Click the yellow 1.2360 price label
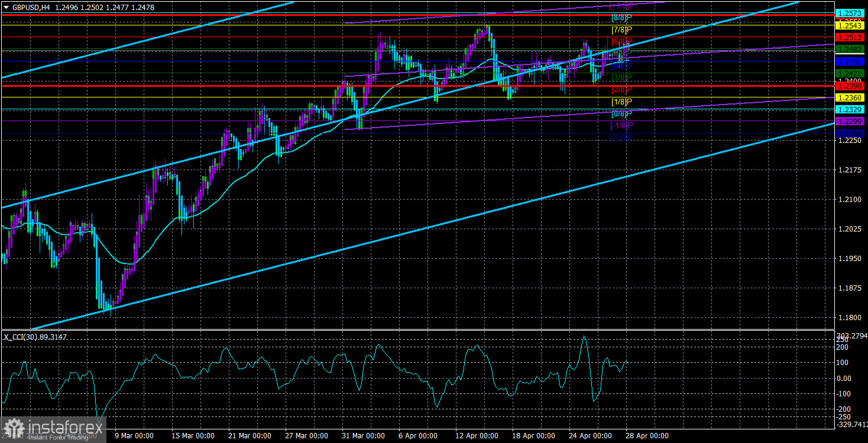 point(850,97)
